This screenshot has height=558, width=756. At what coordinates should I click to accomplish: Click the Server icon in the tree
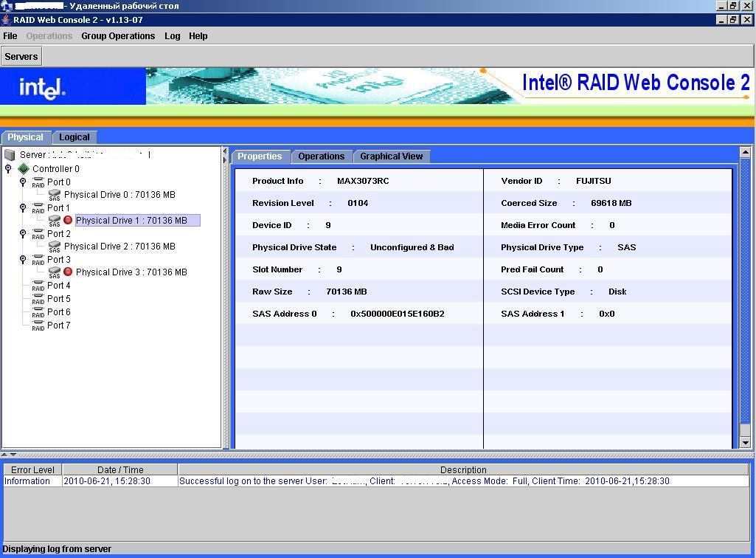pos(10,155)
